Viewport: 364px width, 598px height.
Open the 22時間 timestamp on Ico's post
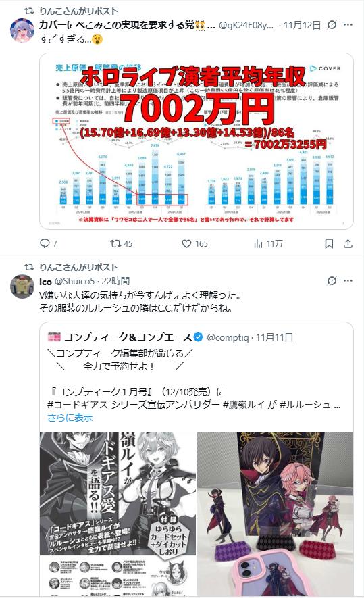[115, 281]
